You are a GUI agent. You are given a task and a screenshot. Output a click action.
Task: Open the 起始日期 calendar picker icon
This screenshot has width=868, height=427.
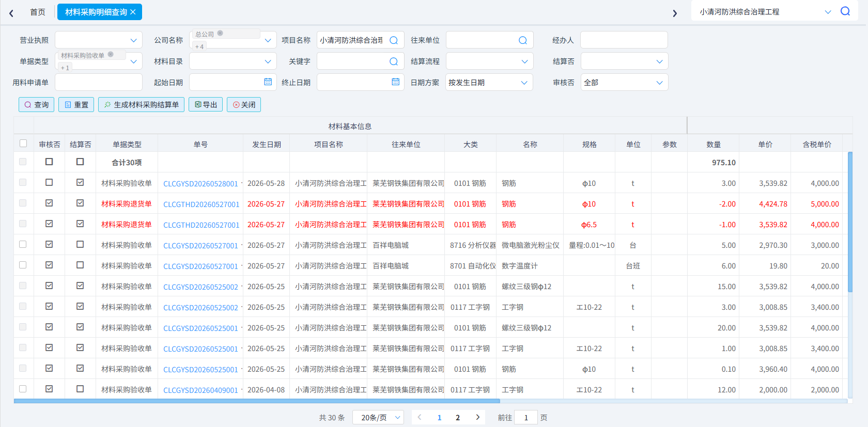pyautogui.click(x=268, y=82)
